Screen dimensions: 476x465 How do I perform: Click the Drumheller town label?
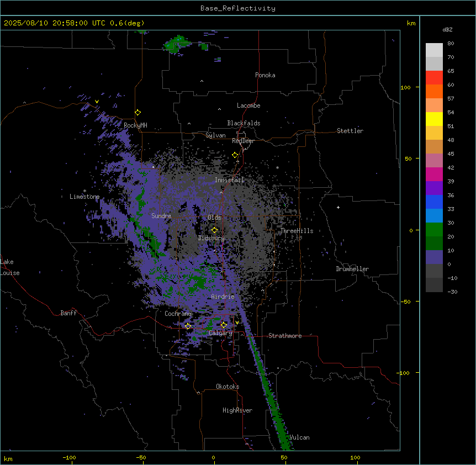(352, 269)
